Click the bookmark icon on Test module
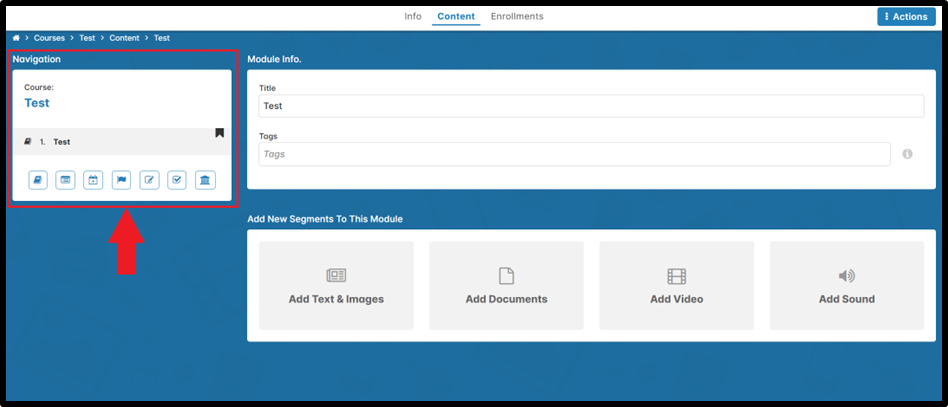948x407 pixels. 219,133
